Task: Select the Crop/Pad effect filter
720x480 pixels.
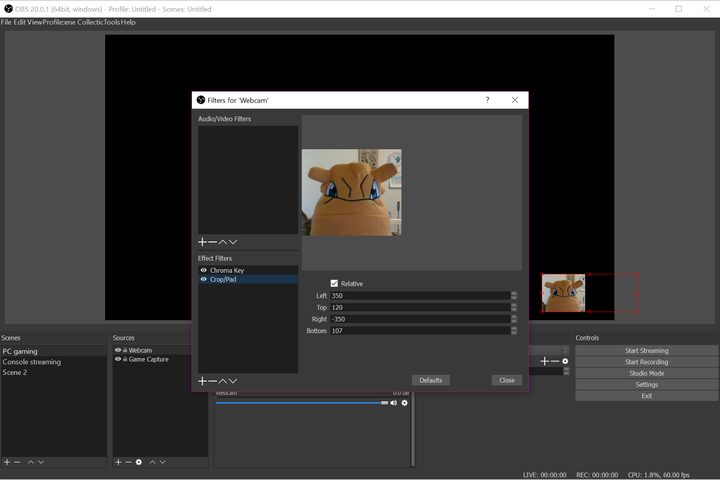Action: pyautogui.click(x=248, y=279)
